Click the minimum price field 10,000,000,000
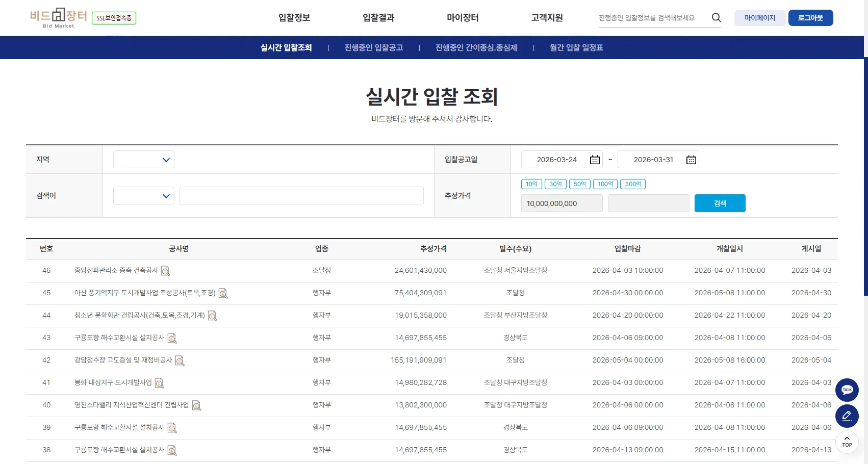The image size is (868, 464). 562,203
